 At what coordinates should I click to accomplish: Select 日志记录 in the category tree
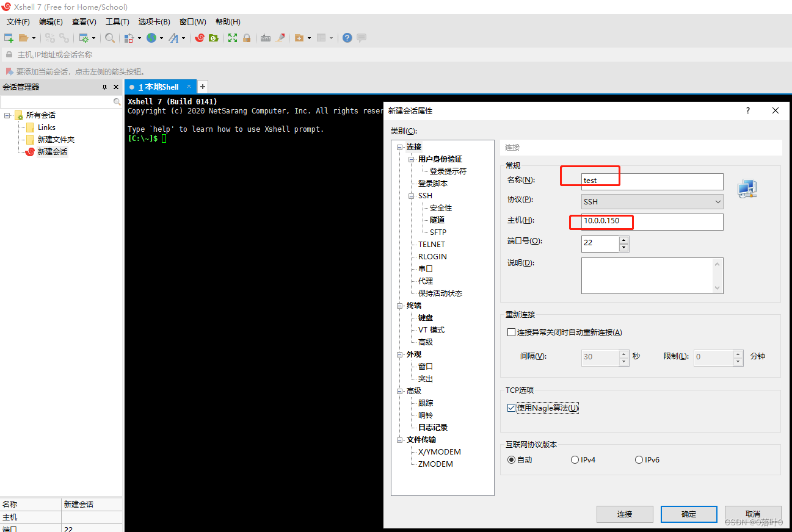[x=433, y=428]
